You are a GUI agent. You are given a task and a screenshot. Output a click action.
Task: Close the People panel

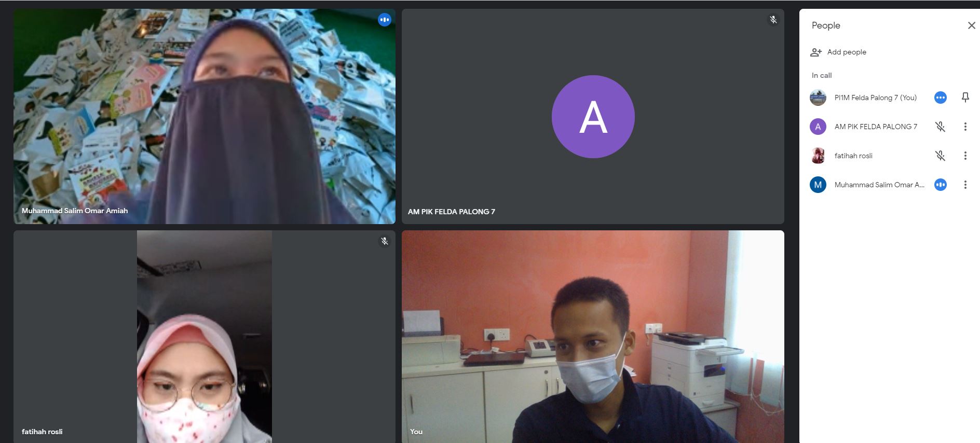tap(971, 25)
